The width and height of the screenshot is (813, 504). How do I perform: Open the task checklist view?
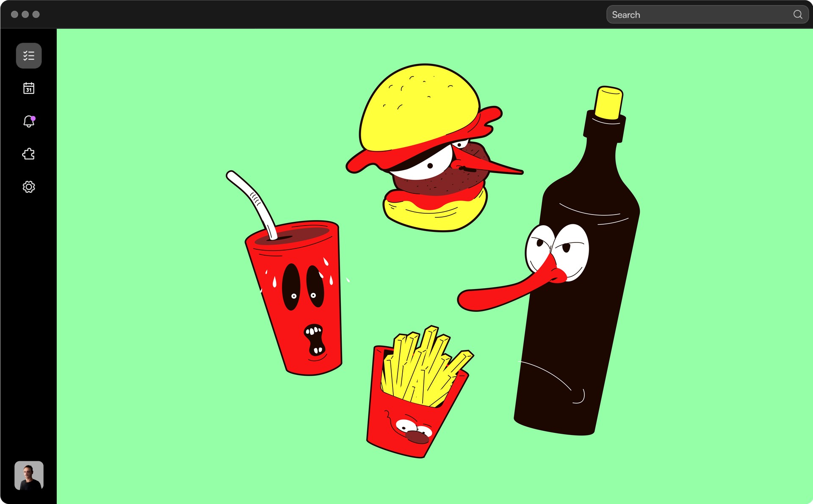[x=29, y=55]
